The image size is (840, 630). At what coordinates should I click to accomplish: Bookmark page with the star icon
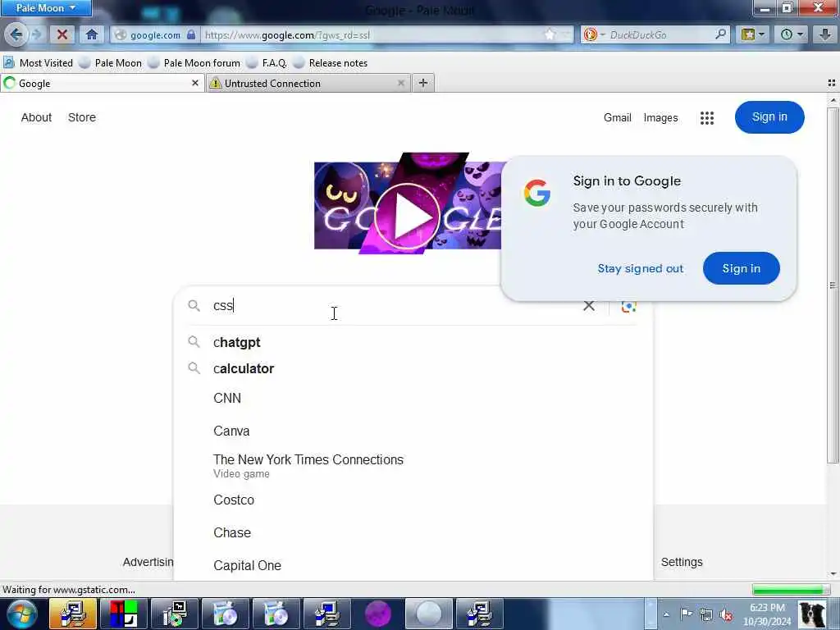click(x=550, y=34)
